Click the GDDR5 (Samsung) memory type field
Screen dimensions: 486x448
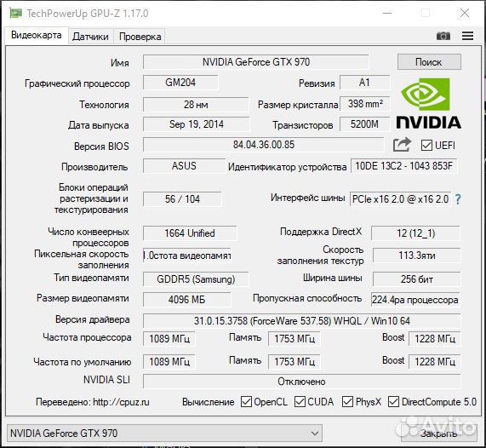point(196,279)
